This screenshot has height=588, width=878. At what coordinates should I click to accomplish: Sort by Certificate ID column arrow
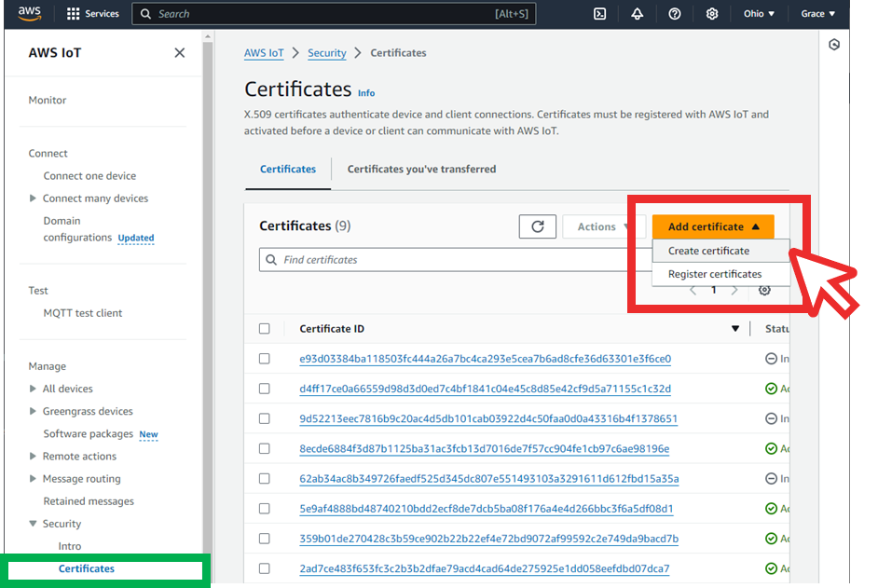tap(735, 329)
